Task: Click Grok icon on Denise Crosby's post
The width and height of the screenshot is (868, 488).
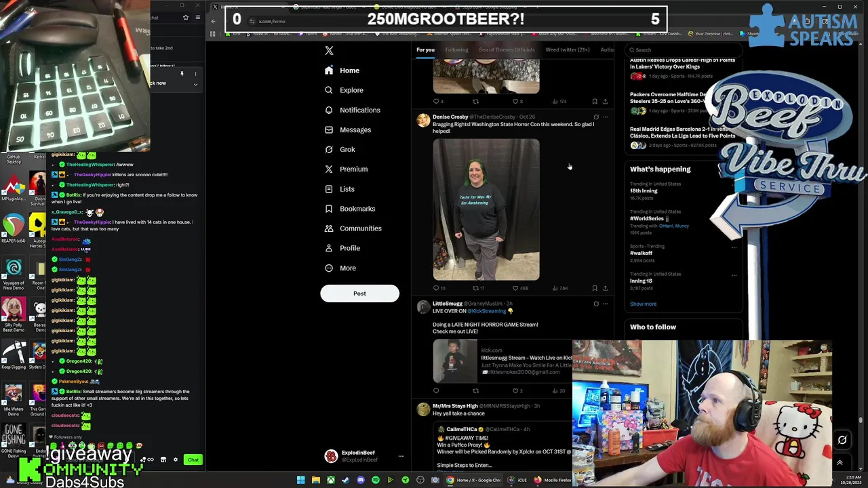Action: (x=596, y=117)
